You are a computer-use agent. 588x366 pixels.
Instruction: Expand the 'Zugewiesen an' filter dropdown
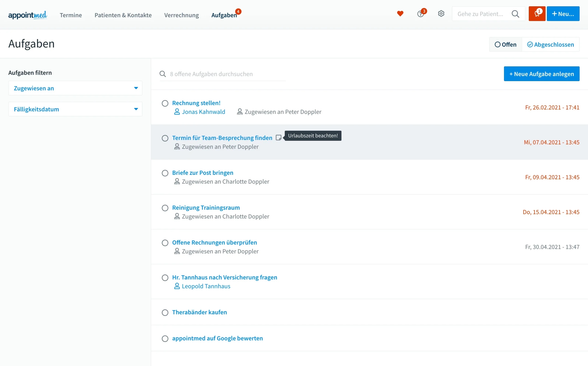[75, 88]
